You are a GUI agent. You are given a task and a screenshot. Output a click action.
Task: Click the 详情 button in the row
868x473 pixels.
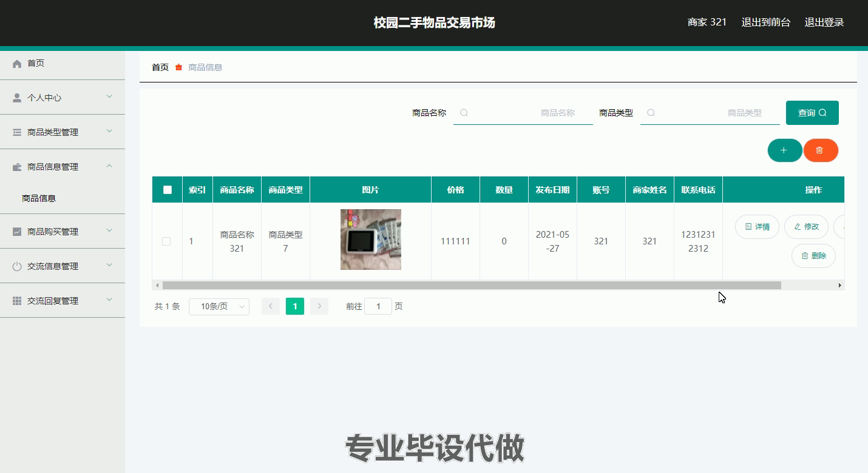click(x=757, y=227)
